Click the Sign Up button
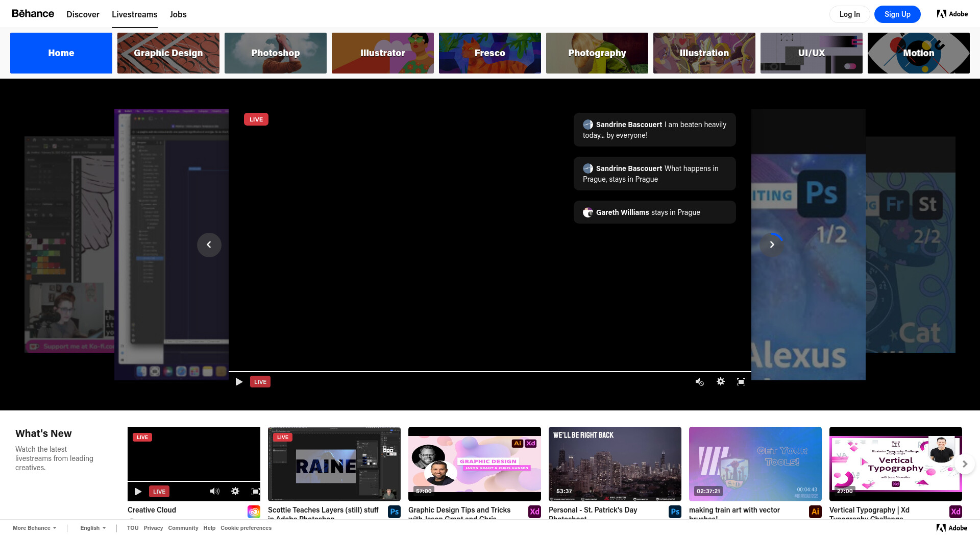 point(897,14)
